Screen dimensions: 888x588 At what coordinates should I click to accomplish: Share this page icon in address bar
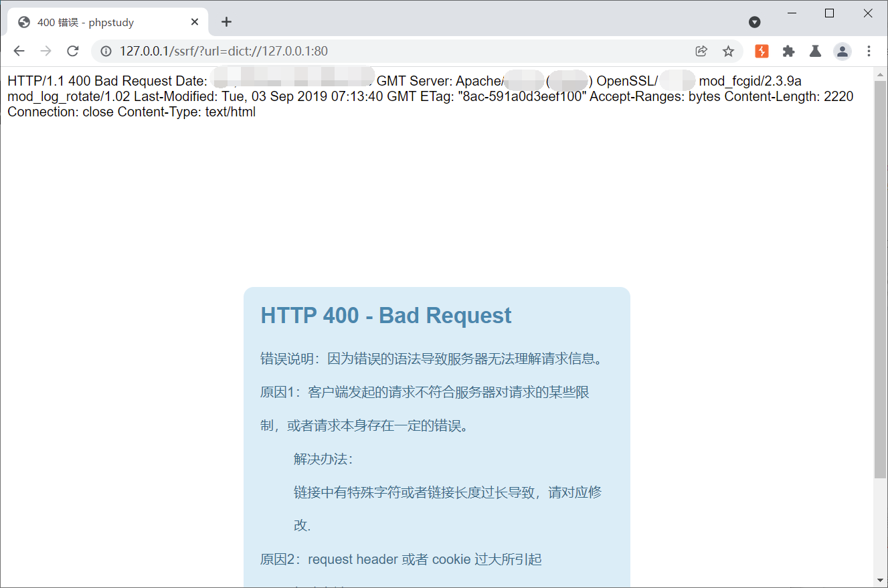[x=701, y=51]
